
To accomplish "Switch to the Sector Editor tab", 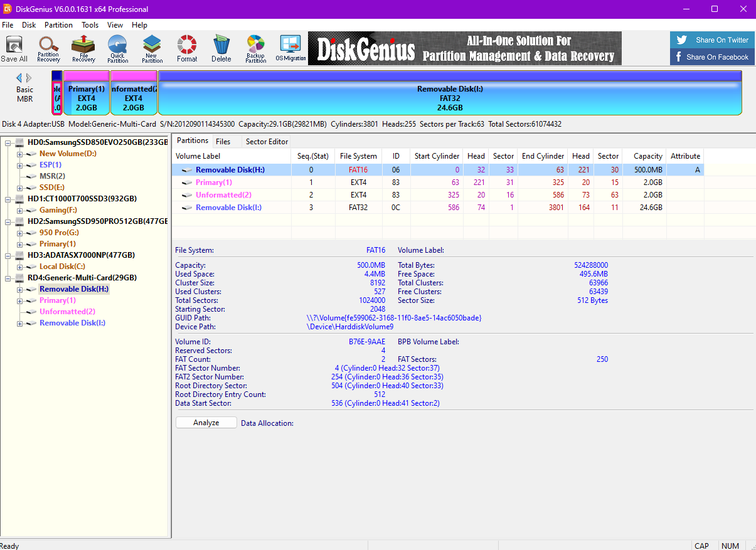I will (x=266, y=141).
